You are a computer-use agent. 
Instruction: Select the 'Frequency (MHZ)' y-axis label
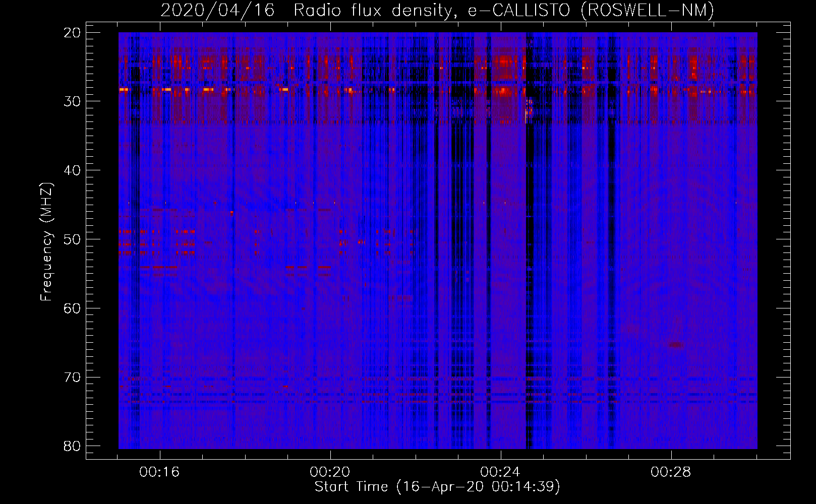(46, 242)
